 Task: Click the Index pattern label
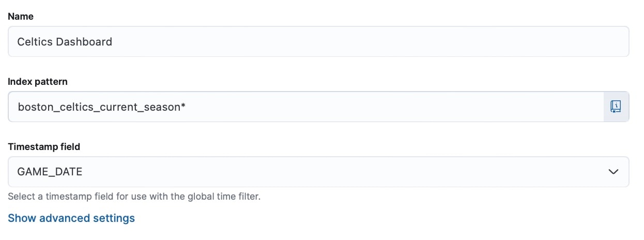(x=38, y=82)
